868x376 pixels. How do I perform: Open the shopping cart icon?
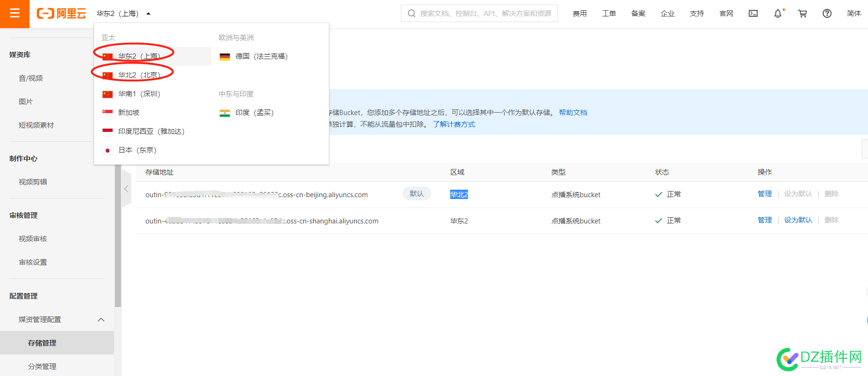tap(802, 14)
